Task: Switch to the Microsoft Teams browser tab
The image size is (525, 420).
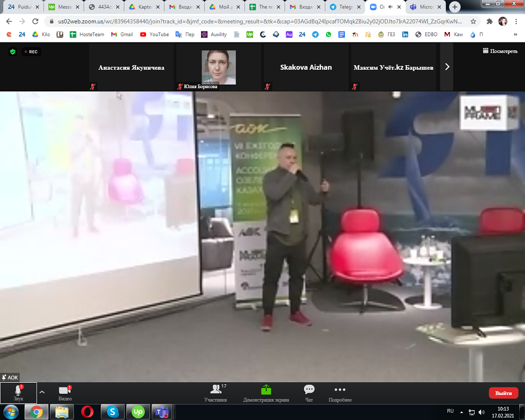Action: (421, 7)
